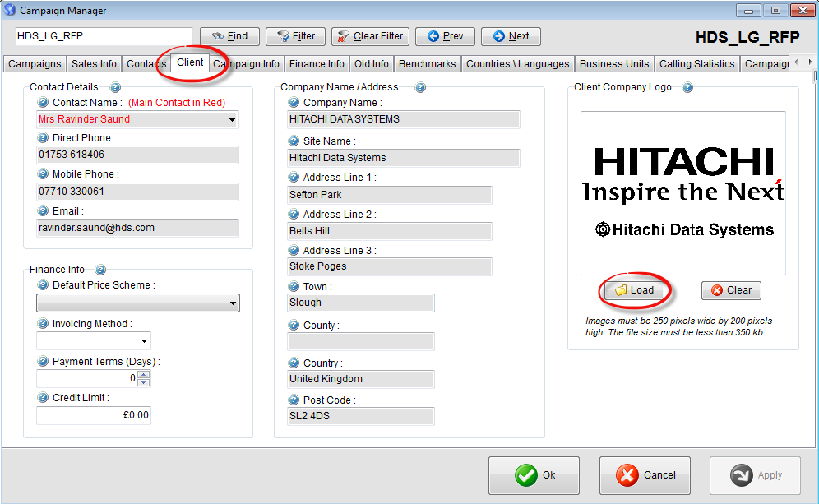Click the Email field
Viewport: 819px width, 504px height.
coord(137,228)
